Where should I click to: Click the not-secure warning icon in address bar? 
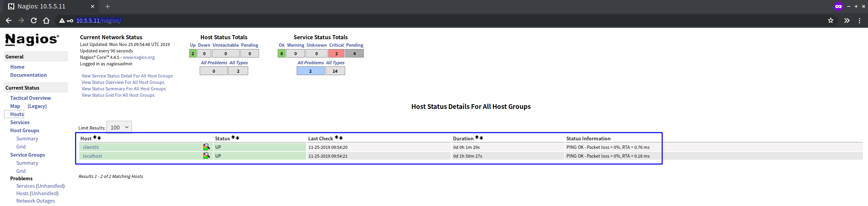pyautogui.click(x=62, y=21)
